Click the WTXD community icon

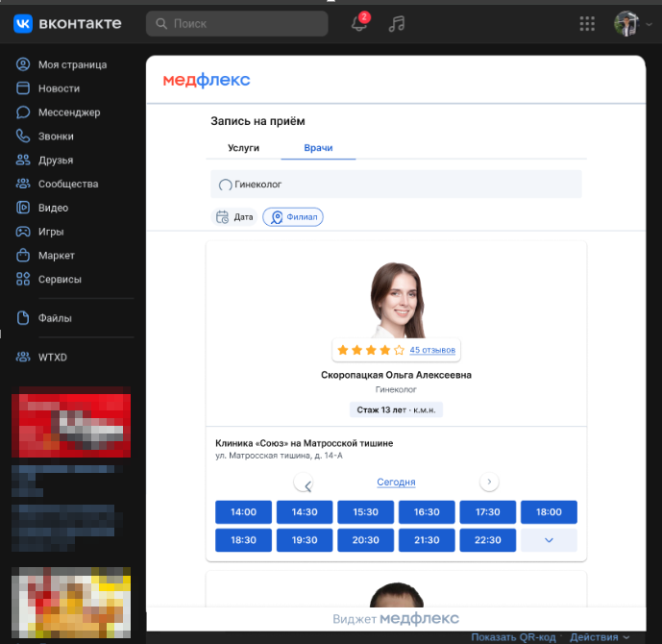pyautogui.click(x=23, y=357)
